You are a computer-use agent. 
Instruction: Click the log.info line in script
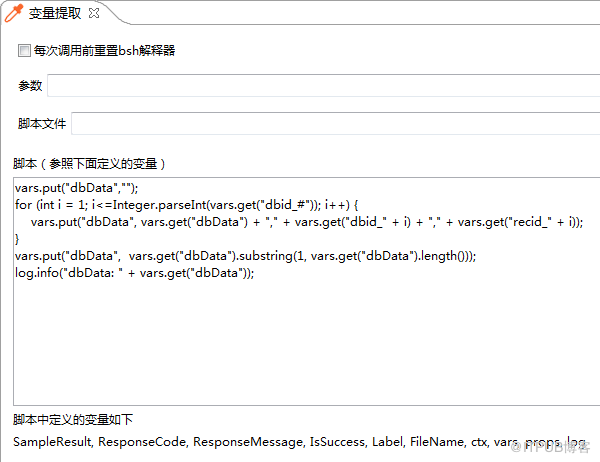pos(134,273)
